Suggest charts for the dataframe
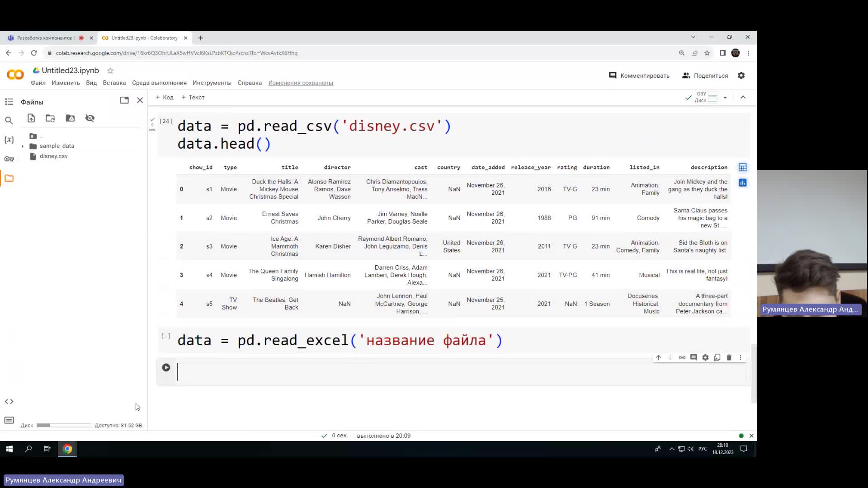The height and width of the screenshot is (488, 868). (x=743, y=183)
